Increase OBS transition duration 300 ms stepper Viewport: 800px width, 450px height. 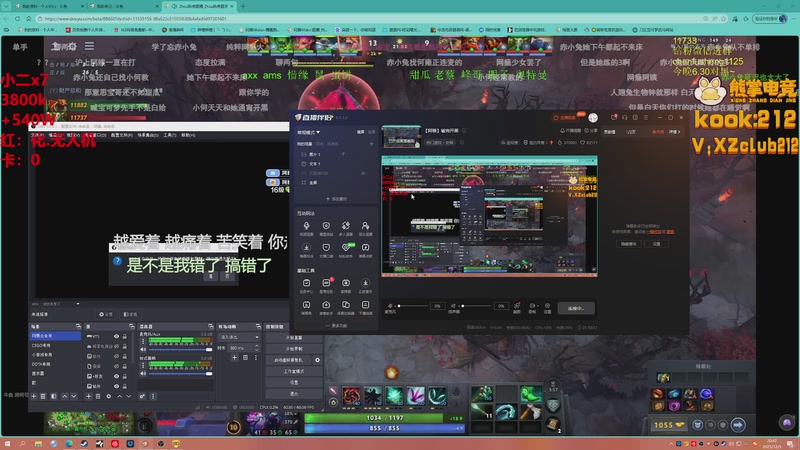(257, 346)
